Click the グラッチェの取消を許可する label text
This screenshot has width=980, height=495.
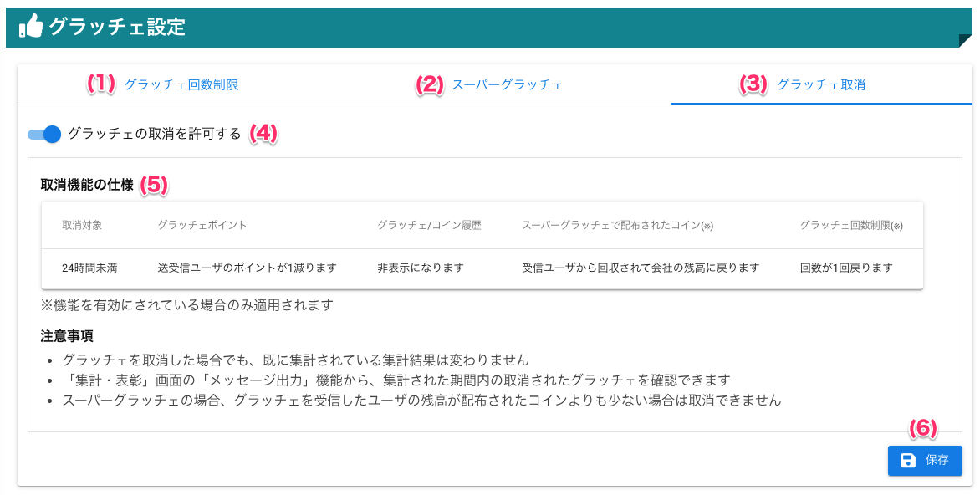pyautogui.click(x=155, y=134)
